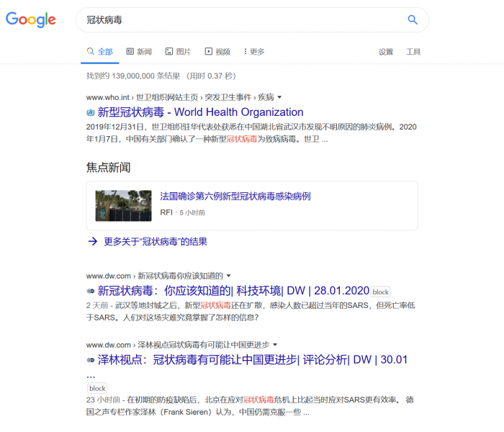Open the 更多 menu
This screenshot has height=432, width=504.
click(x=254, y=52)
